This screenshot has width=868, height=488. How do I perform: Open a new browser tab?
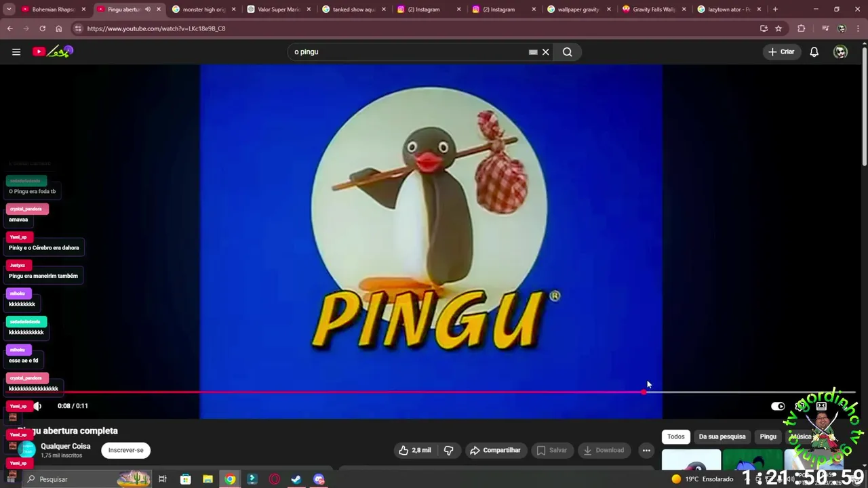[x=775, y=9]
